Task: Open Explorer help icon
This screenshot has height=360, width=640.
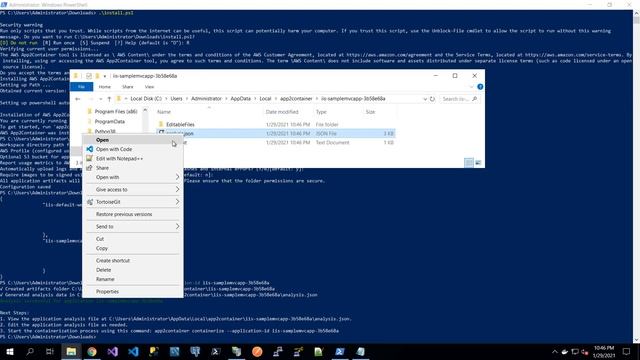Action: [480, 87]
